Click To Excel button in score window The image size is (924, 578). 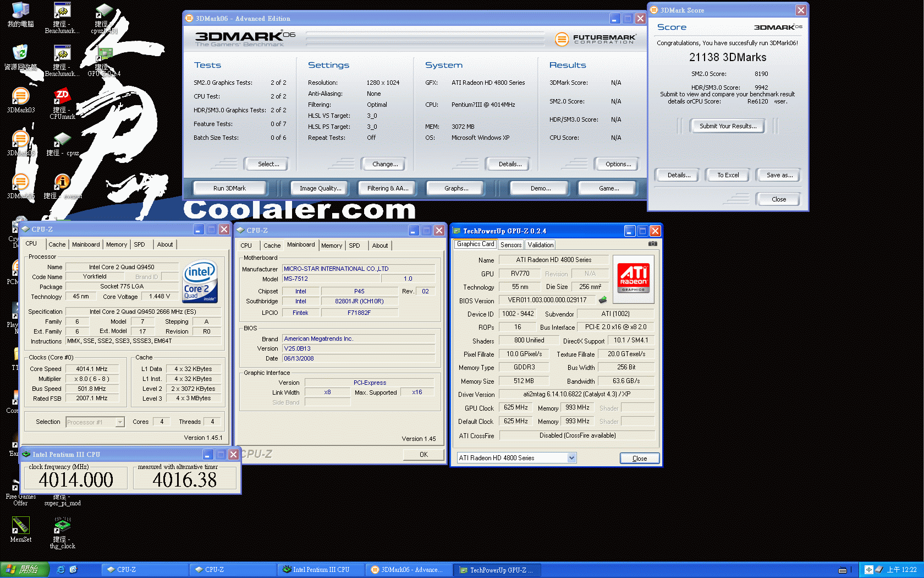(x=728, y=175)
